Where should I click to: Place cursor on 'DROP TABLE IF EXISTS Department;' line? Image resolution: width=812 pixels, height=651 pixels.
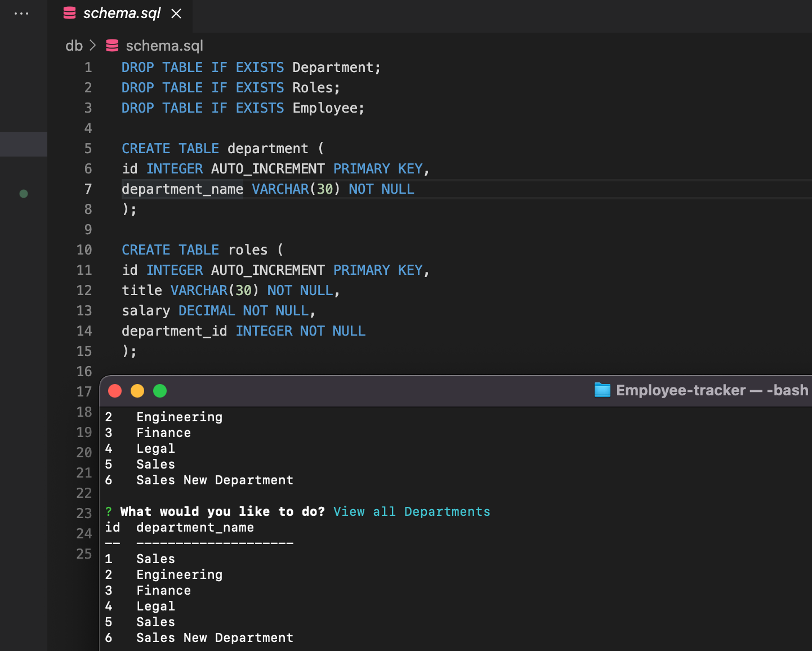click(x=251, y=68)
